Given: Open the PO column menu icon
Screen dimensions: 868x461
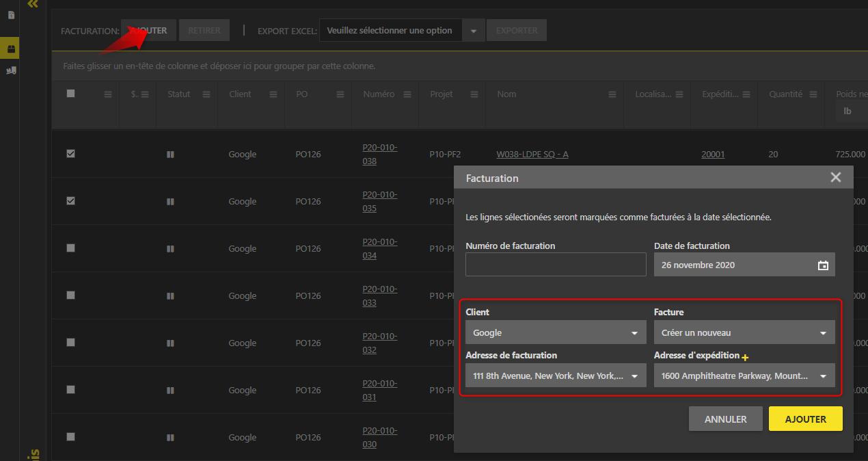Looking at the screenshot, I should click(340, 94).
